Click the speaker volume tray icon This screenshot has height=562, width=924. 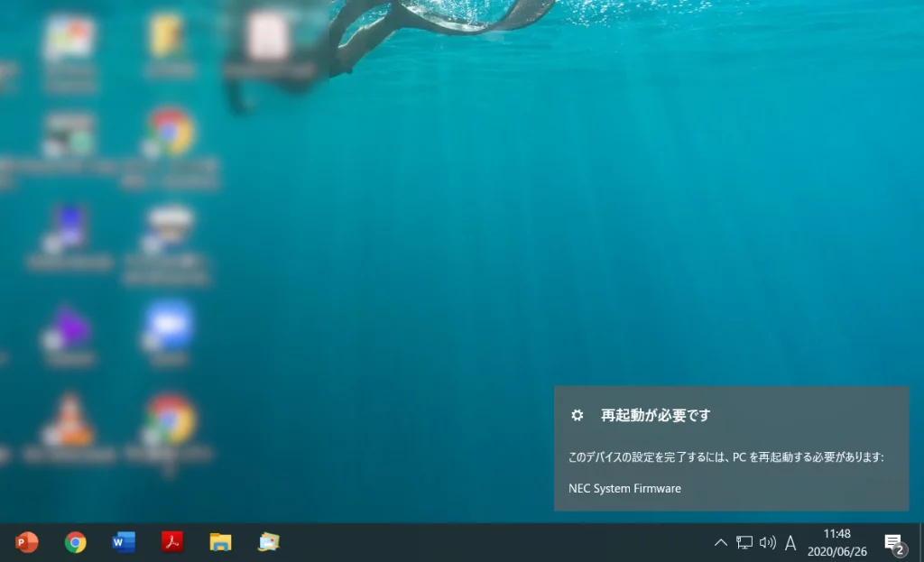click(x=767, y=542)
